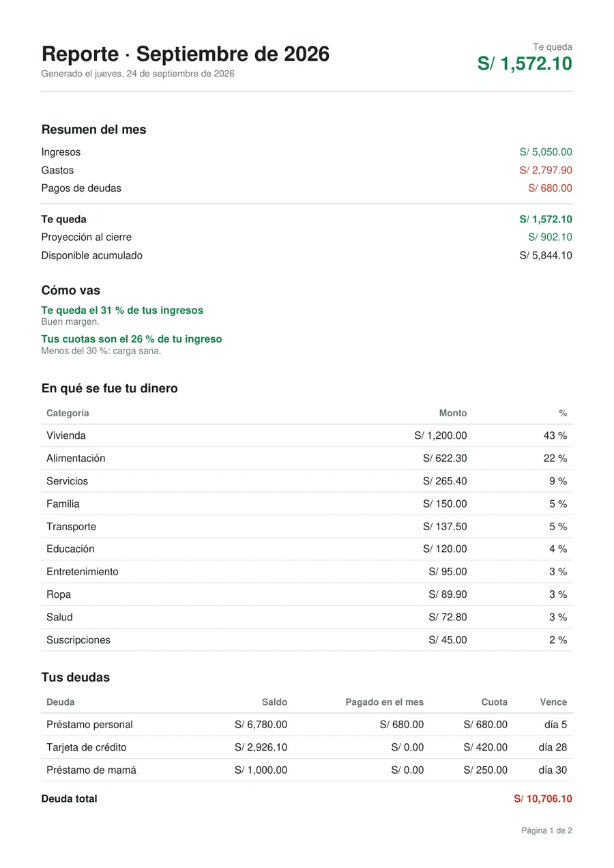Click the Gastos value S/ 2,797.90

(x=546, y=171)
